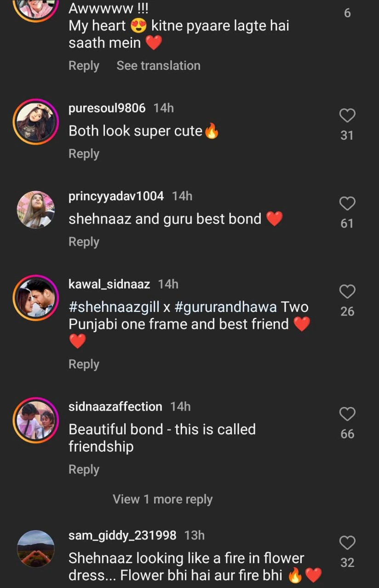Show translation of the Awwwww comment
The width and height of the screenshot is (379, 588).
tap(158, 66)
